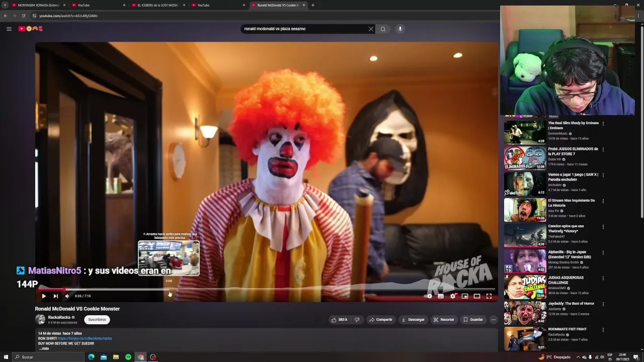644x362 pixels.
Task: Open options for Probé JUEGOS ELIMINADOS
Action: tap(603, 149)
